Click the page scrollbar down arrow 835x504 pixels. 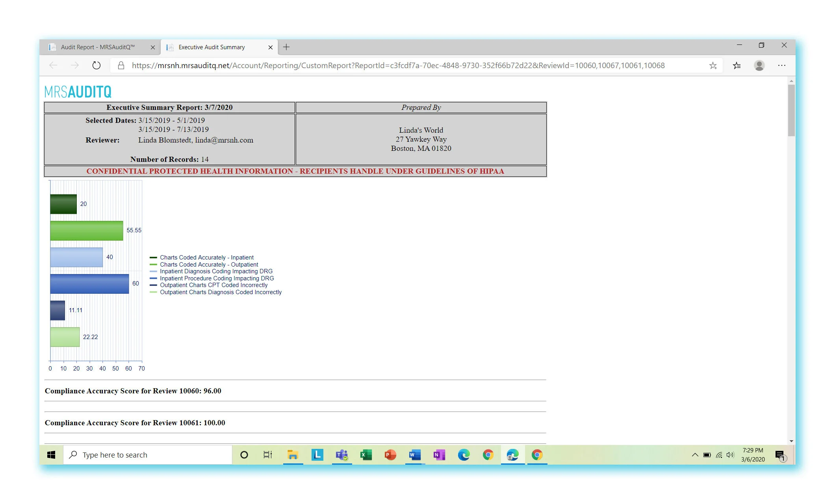[791, 441]
